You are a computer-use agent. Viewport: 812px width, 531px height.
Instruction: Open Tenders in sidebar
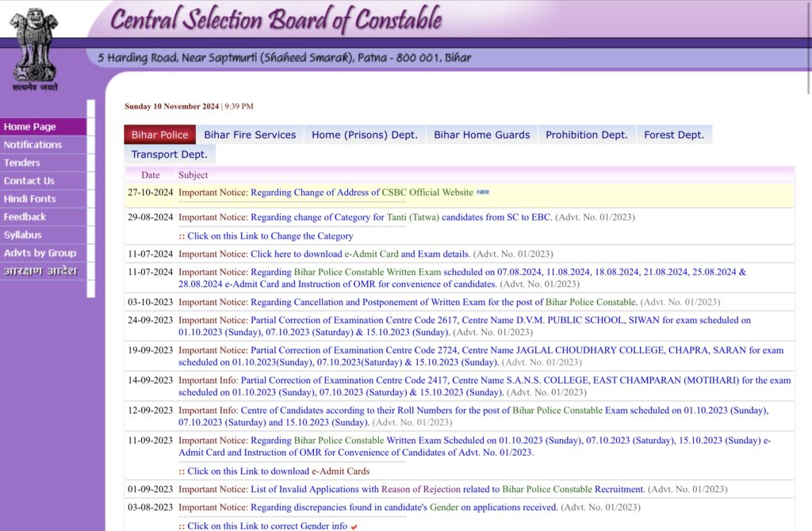[44, 163]
